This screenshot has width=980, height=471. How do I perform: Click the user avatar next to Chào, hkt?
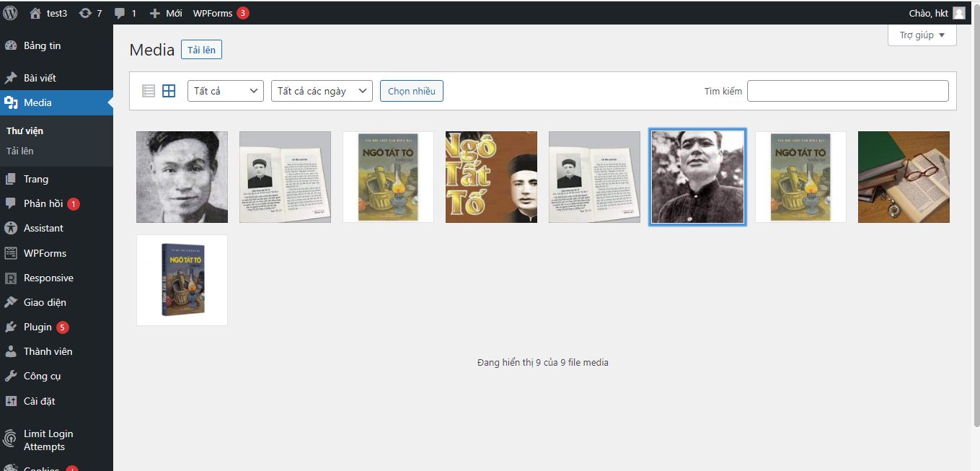pyautogui.click(x=958, y=13)
